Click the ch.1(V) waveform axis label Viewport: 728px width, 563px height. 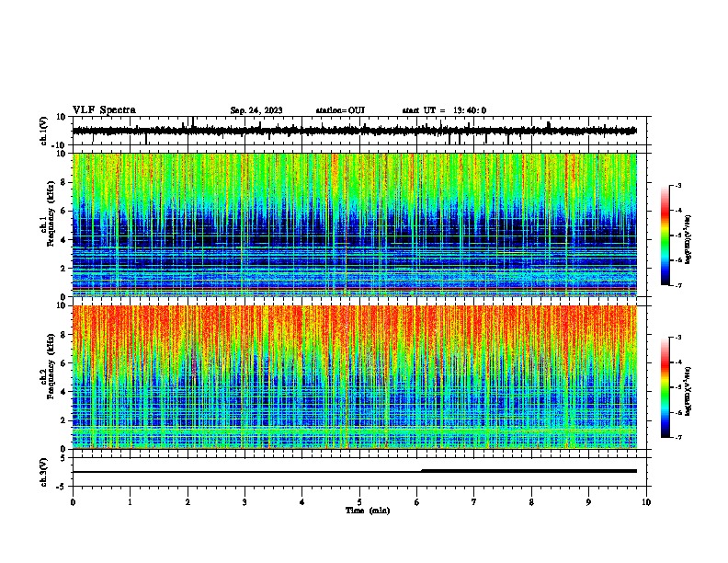click(44, 131)
